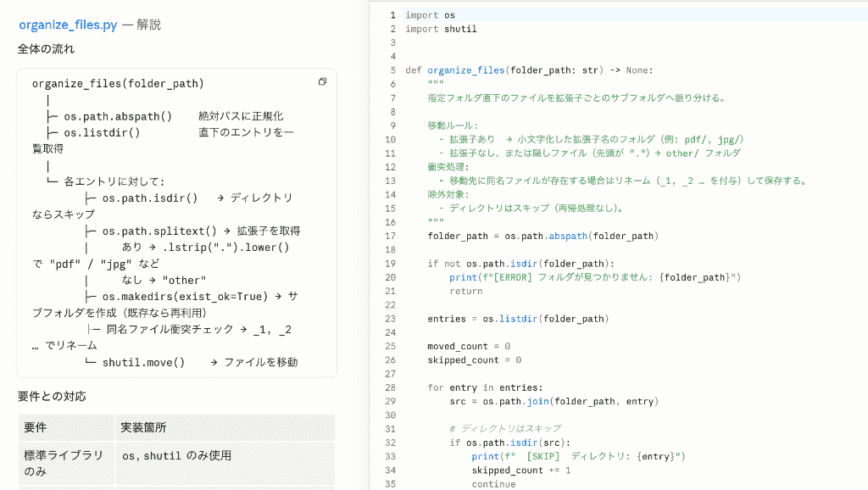The height and width of the screenshot is (490, 868).
Task: Click os.path.splitext() in flow diagram
Action: [159, 231]
